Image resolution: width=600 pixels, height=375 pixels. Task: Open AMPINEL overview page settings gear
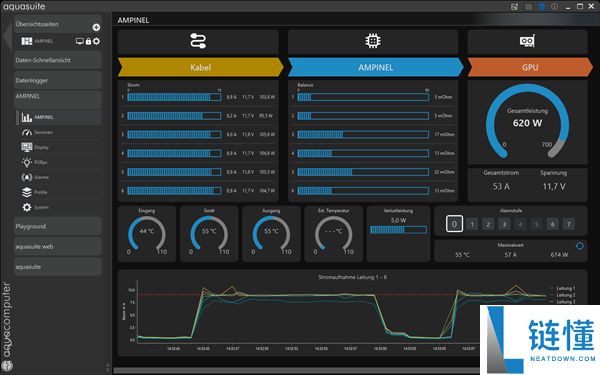pos(96,41)
